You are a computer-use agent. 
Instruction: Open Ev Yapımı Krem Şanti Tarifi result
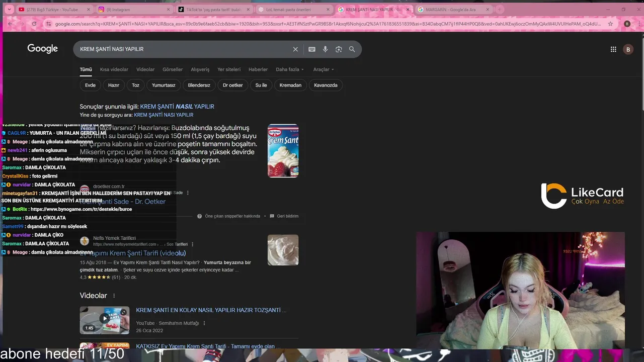click(133, 253)
